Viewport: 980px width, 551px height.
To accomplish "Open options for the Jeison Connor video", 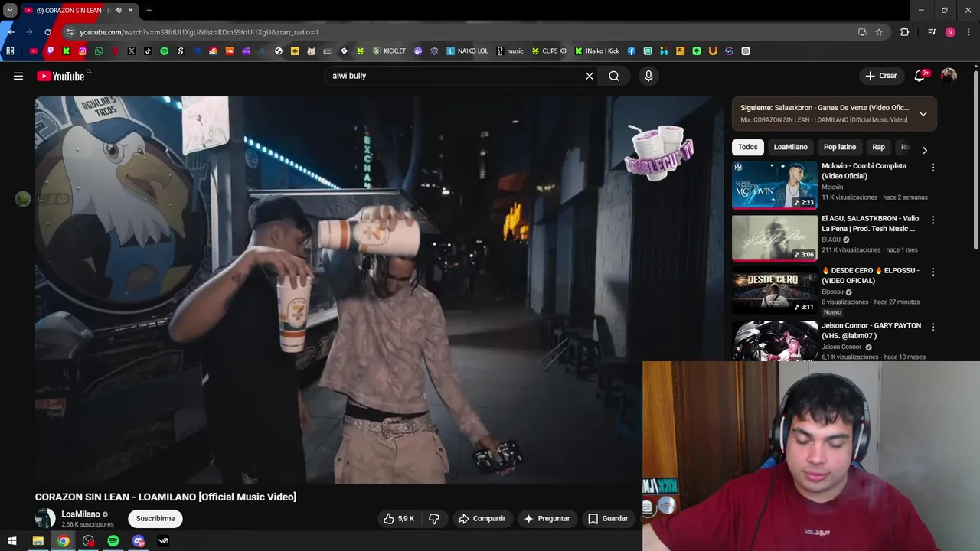I will click(933, 327).
